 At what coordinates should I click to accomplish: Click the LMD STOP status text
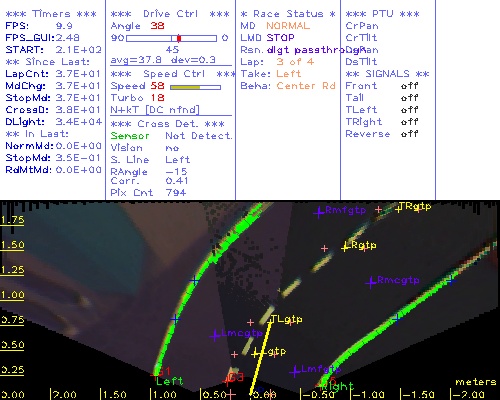pyautogui.click(x=267, y=38)
